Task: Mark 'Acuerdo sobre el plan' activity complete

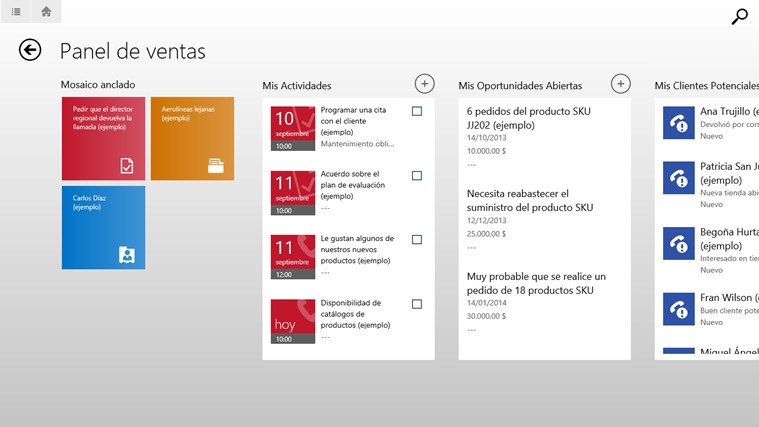Action: pyautogui.click(x=417, y=176)
